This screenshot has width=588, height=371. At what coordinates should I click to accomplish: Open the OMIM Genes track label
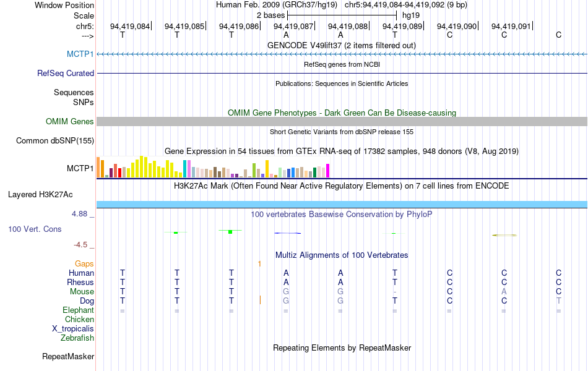(x=70, y=121)
